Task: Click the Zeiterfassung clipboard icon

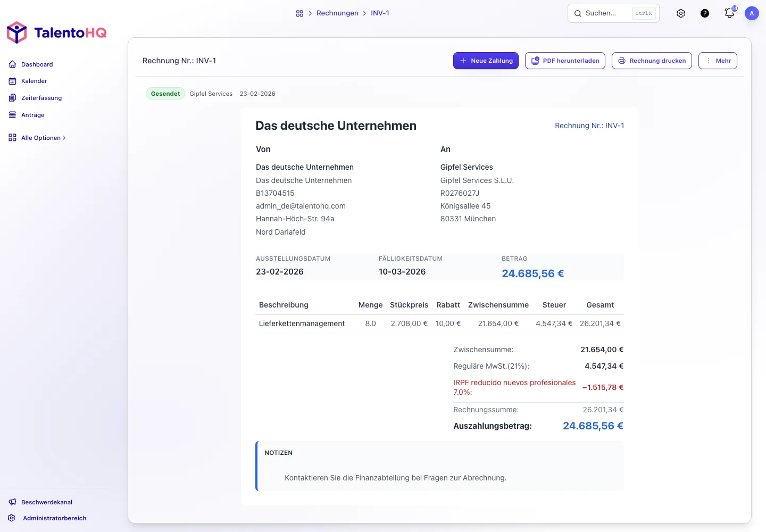Action: coord(12,98)
